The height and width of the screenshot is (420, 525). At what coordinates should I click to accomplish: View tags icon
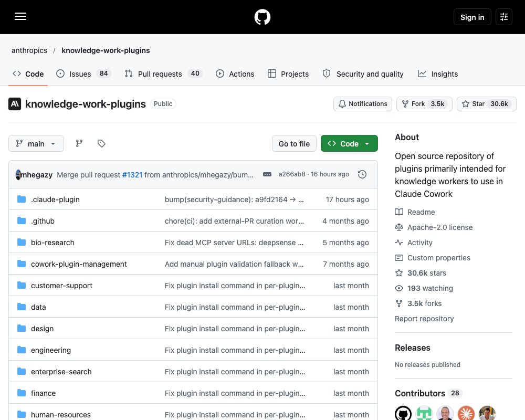101,143
